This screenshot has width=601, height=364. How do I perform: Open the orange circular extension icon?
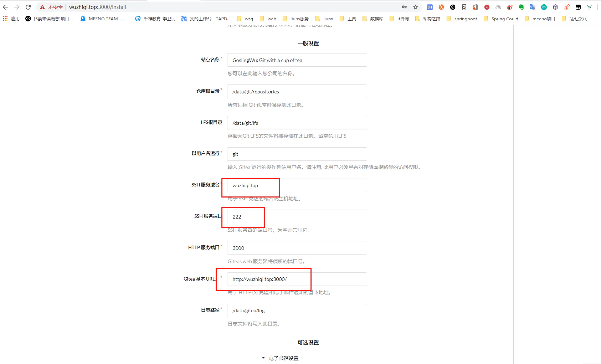[x=441, y=7]
